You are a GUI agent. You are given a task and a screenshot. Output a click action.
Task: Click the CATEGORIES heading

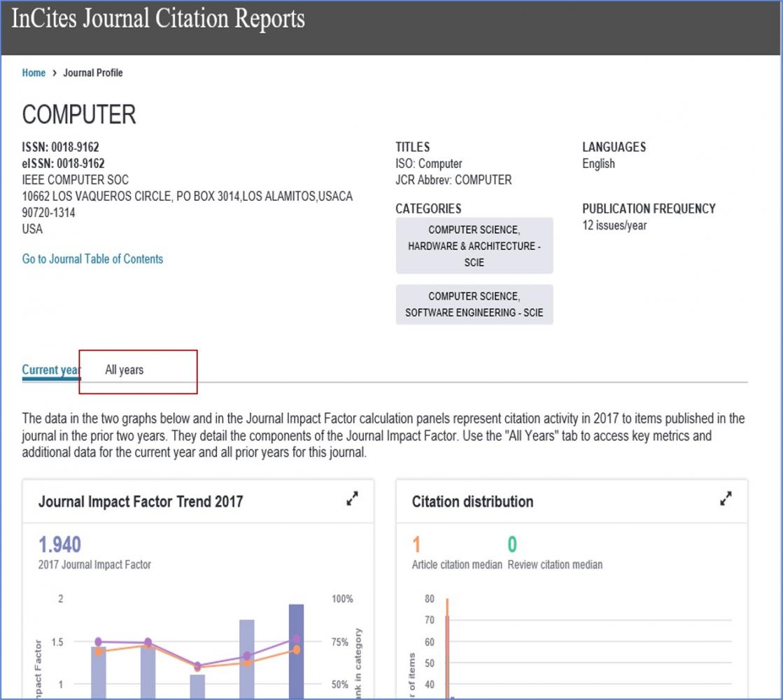coord(428,209)
